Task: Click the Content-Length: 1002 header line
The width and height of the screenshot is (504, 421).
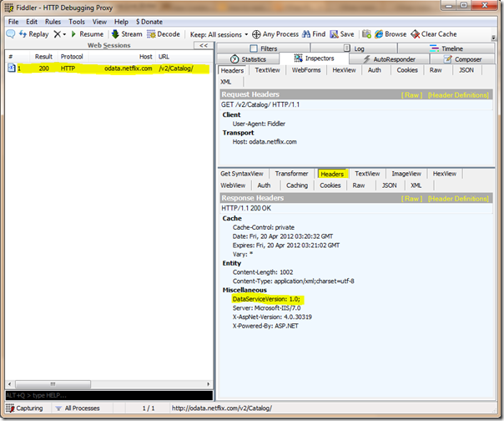Action: tap(263, 272)
